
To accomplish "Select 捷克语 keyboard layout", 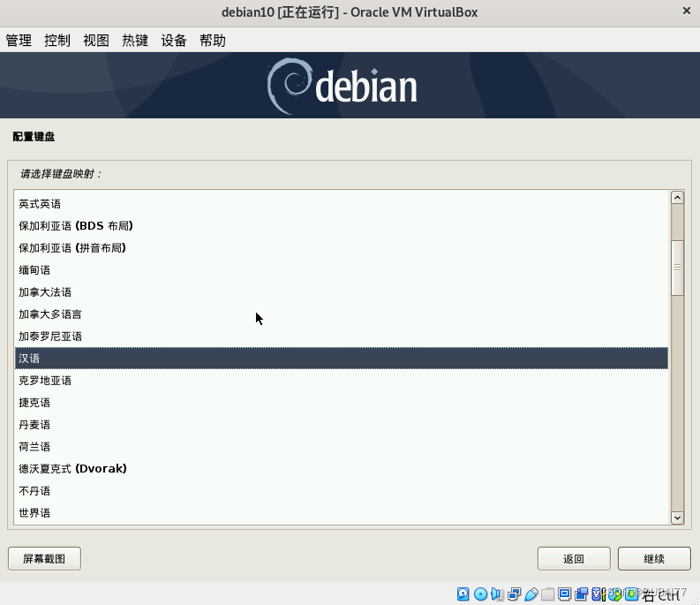I will pos(342,403).
